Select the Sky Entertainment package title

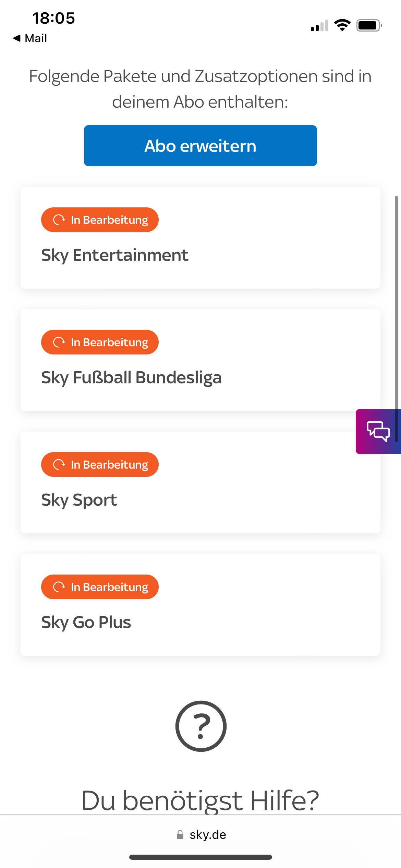coord(114,255)
